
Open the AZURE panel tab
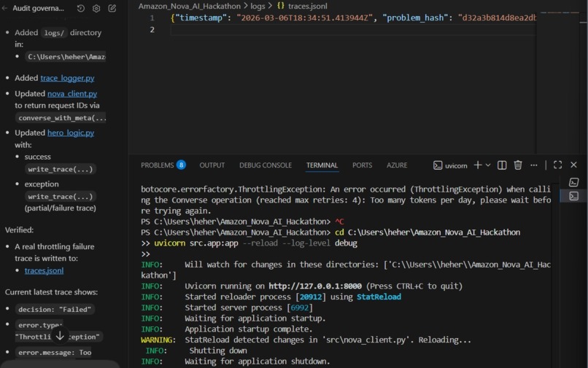tap(397, 165)
